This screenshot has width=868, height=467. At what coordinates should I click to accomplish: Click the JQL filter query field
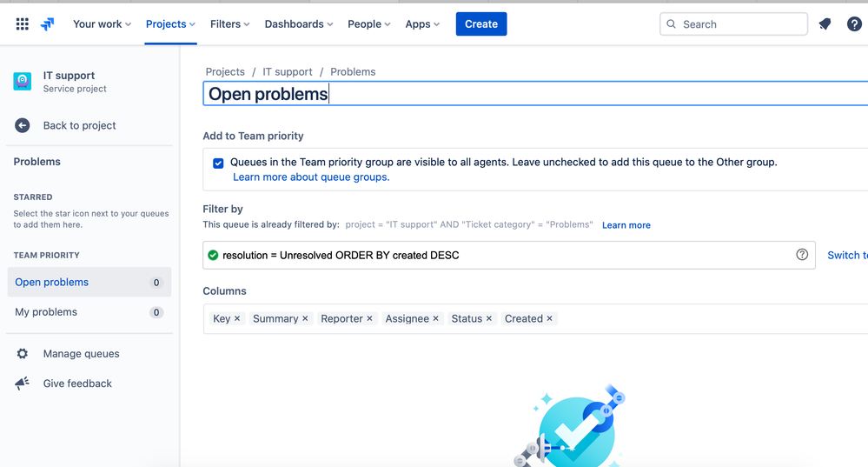509,255
